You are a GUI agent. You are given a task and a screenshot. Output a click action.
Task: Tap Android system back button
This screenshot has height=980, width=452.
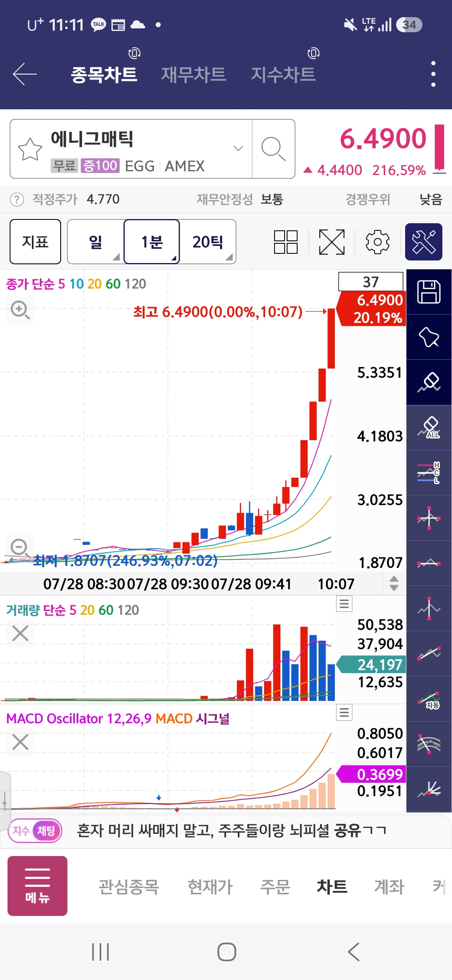(x=354, y=952)
